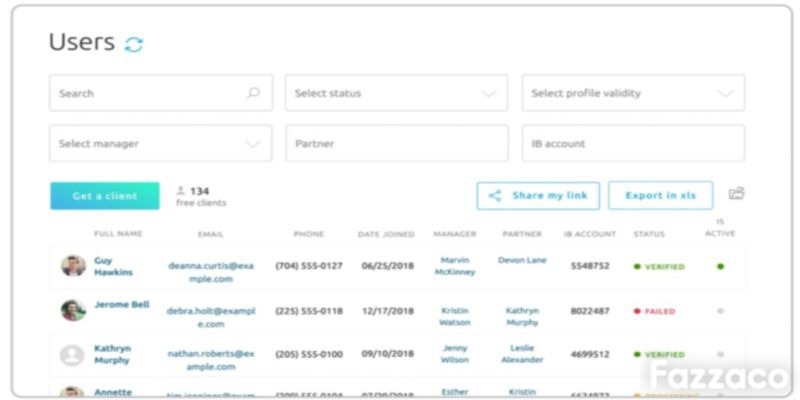Screen dimensions: 800x400
Task: Toggle Is Active dot for Kathryn Murphy
Action: pyautogui.click(x=720, y=354)
